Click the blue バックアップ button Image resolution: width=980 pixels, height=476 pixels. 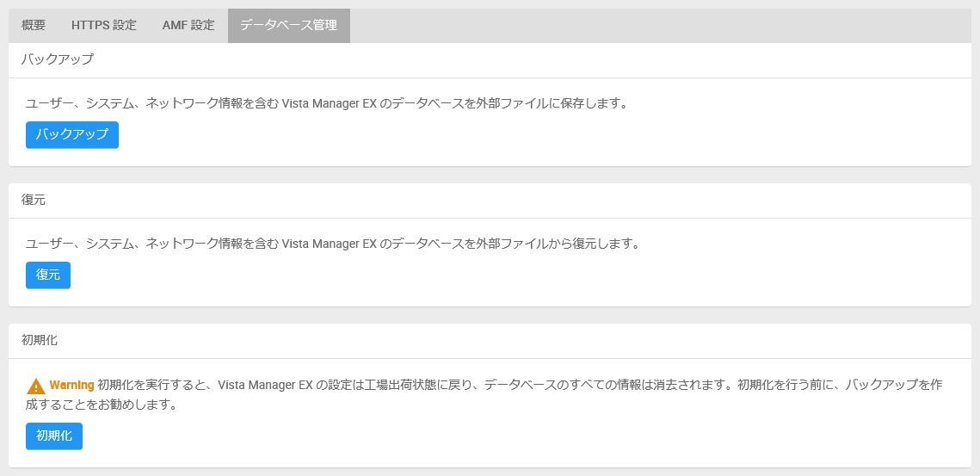click(x=72, y=135)
